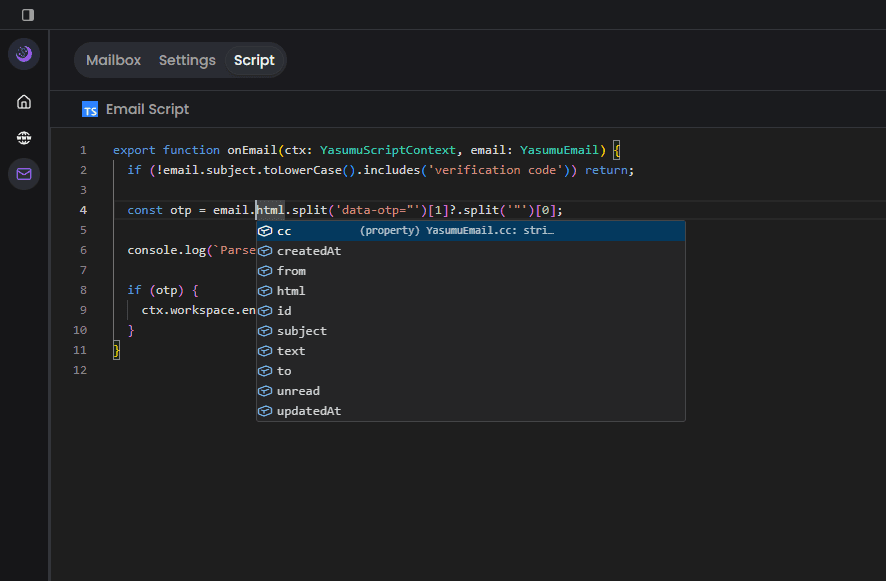Select 'from' in the completion popup
The height and width of the screenshot is (581, 886).
click(291, 270)
